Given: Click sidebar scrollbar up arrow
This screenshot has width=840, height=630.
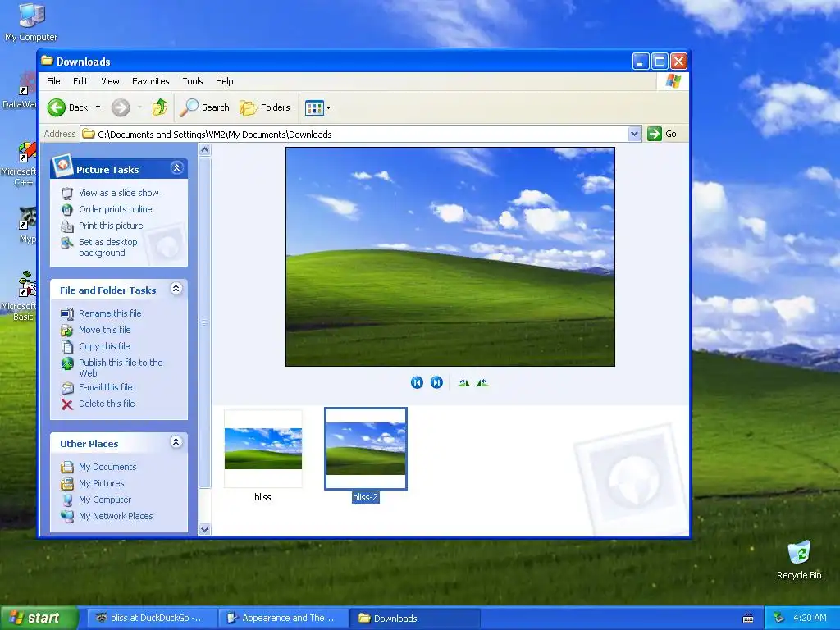Looking at the screenshot, I should (204, 150).
